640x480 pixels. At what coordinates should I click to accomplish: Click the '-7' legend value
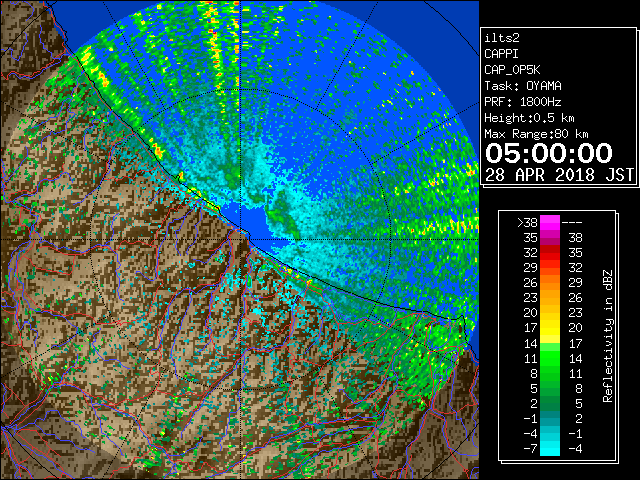[530, 448]
